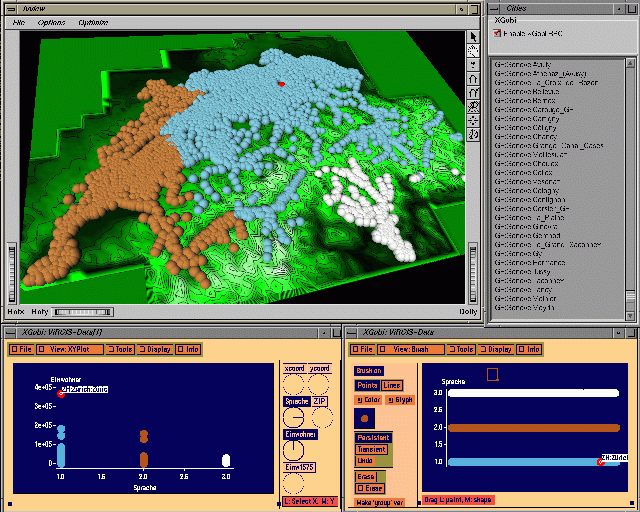Select the arrow pick tool in viewer
This screenshot has height=512, width=640.
point(474,37)
